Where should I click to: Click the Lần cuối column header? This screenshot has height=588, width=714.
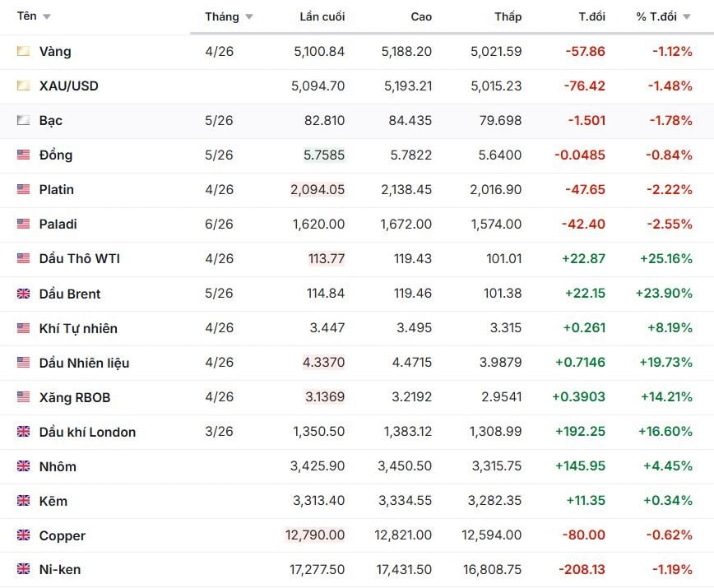pos(322,17)
